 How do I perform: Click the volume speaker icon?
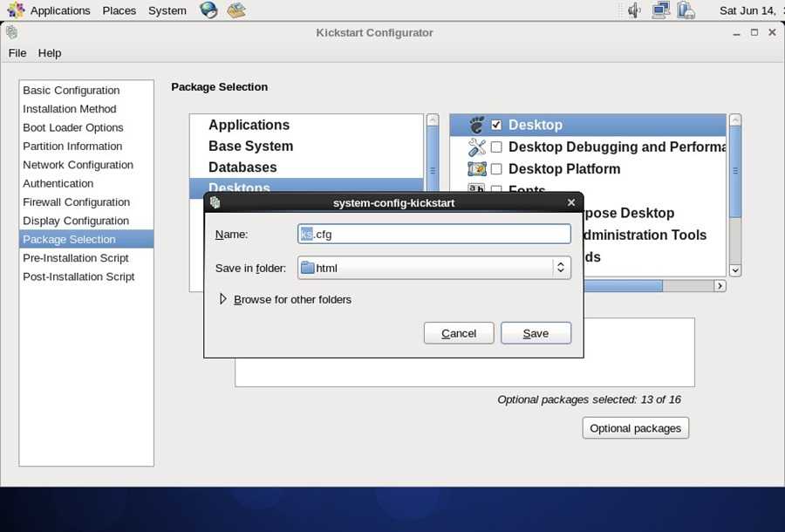634,10
